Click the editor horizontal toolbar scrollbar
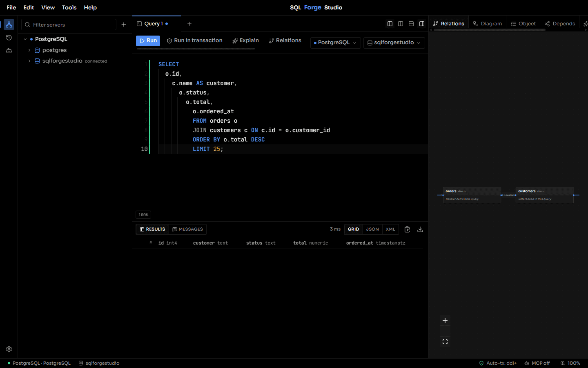The height and width of the screenshot is (368, 588). coord(196,49)
